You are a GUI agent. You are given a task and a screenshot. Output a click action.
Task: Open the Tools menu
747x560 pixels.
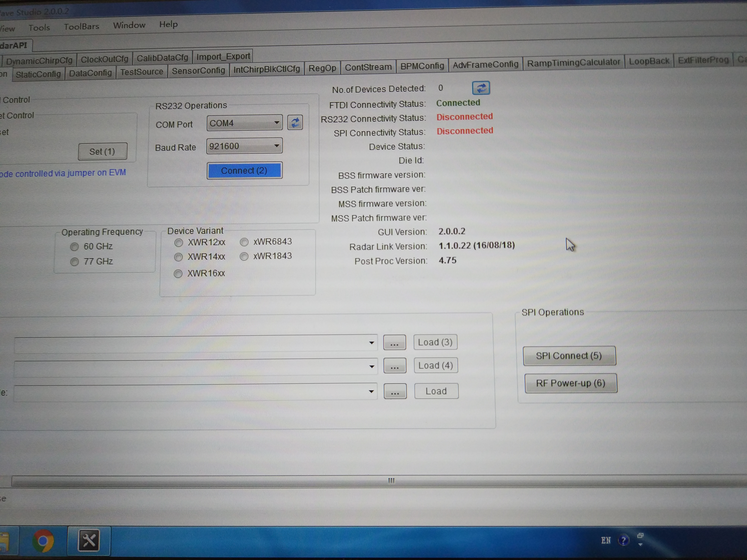[x=39, y=28]
